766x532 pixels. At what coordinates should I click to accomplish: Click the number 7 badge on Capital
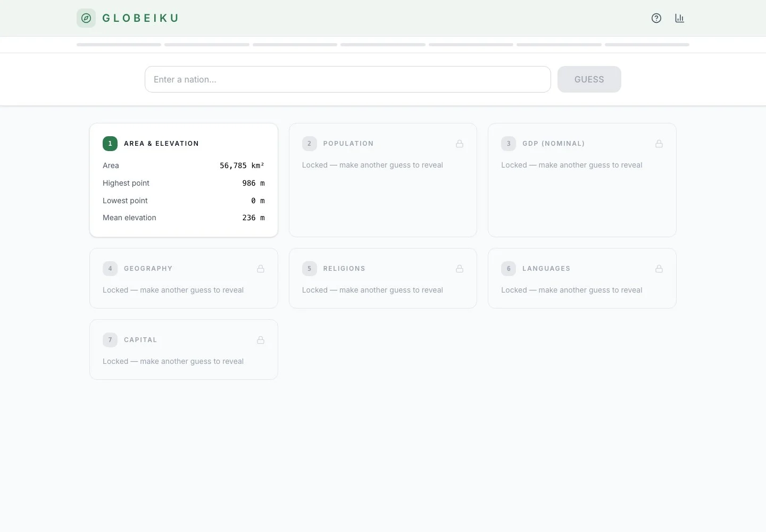point(110,340)
